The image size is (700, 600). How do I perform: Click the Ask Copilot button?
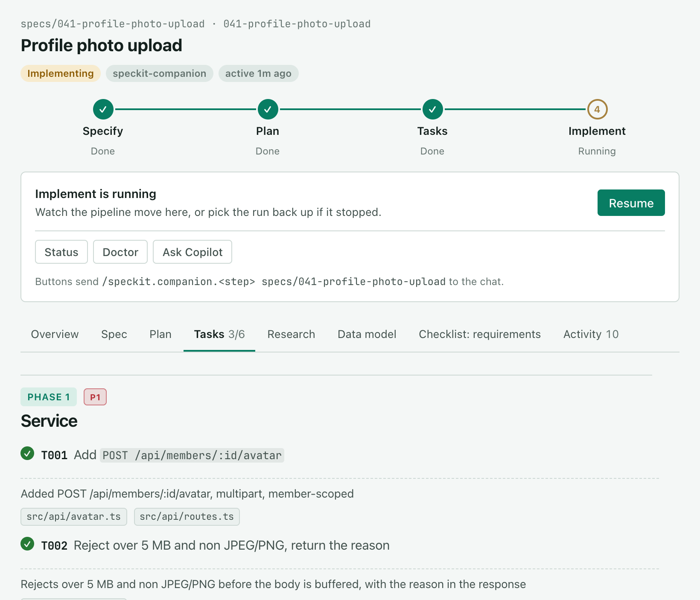pyautogui.click(x=192, y=252)
